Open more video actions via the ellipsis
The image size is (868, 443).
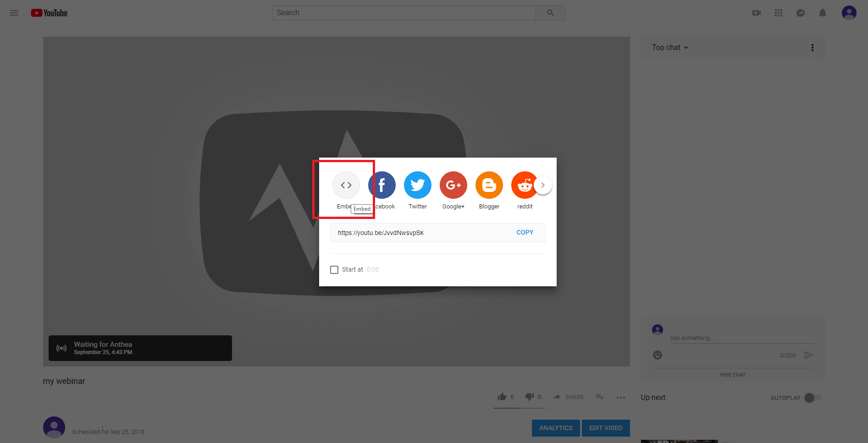(x=621, y=398)
